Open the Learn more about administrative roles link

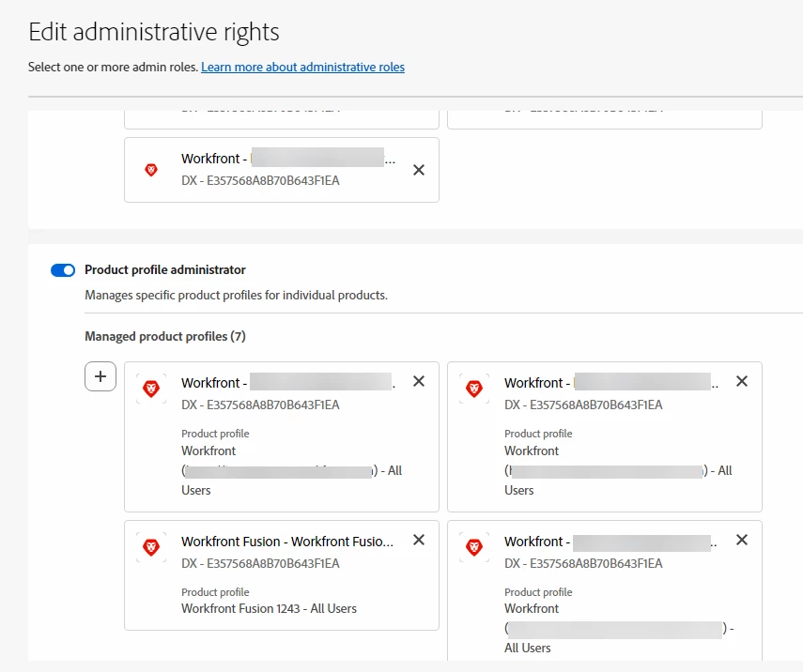point(302,67)
